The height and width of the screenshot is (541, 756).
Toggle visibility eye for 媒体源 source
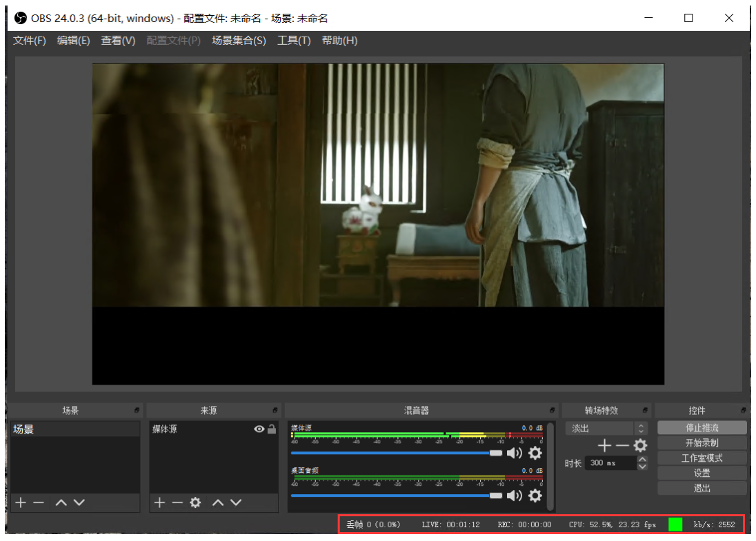[x=259, y=429]
